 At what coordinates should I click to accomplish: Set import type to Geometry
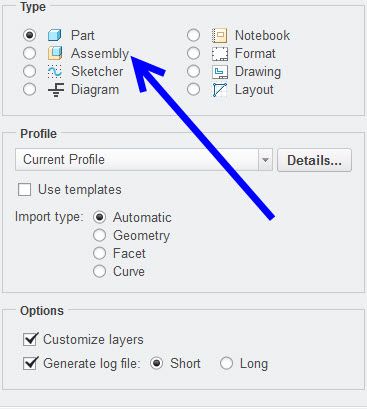[x=99, y=235]
